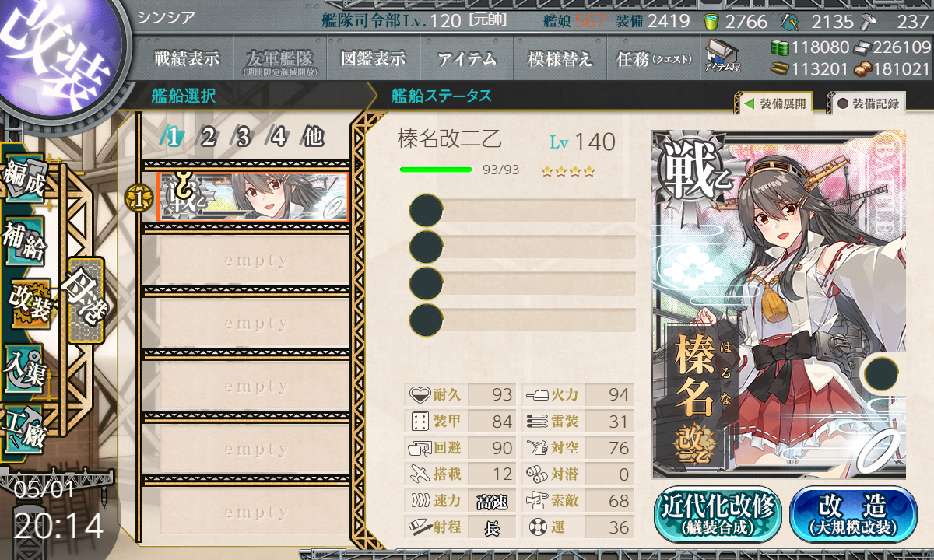The image size is (934, 560).
Task: Open the アイテム屋 item shop icon
Action: [x=722, y=55]
